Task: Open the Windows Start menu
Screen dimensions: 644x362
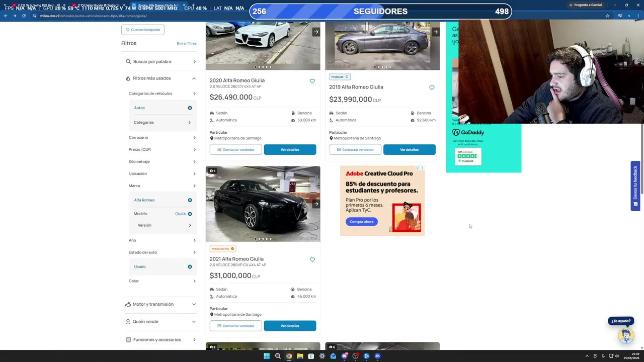Action: click(x=267, y=356)
